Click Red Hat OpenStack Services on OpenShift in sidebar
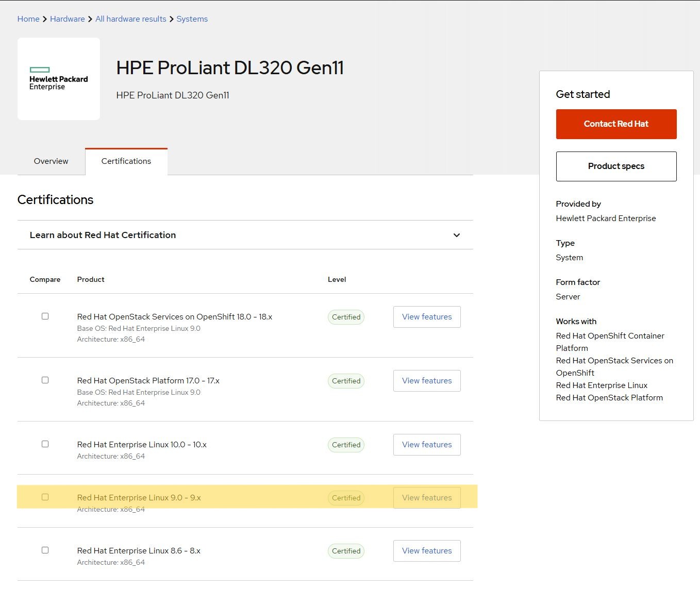The image size is (700, 589). pos(614,367)
